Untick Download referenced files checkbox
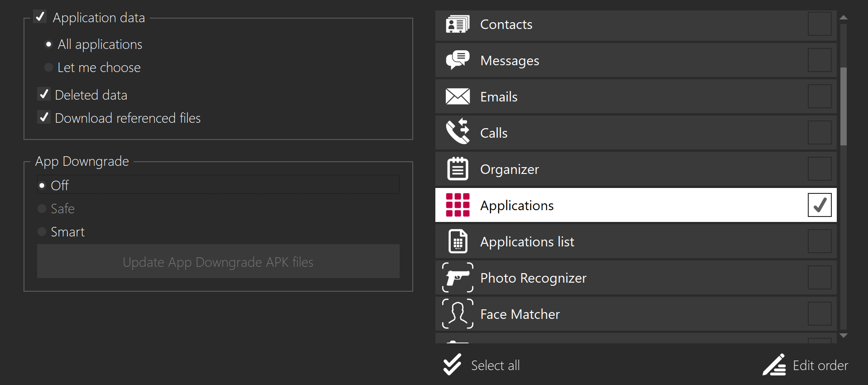Viewport: 868px width, 385px height. pos(44,117)
